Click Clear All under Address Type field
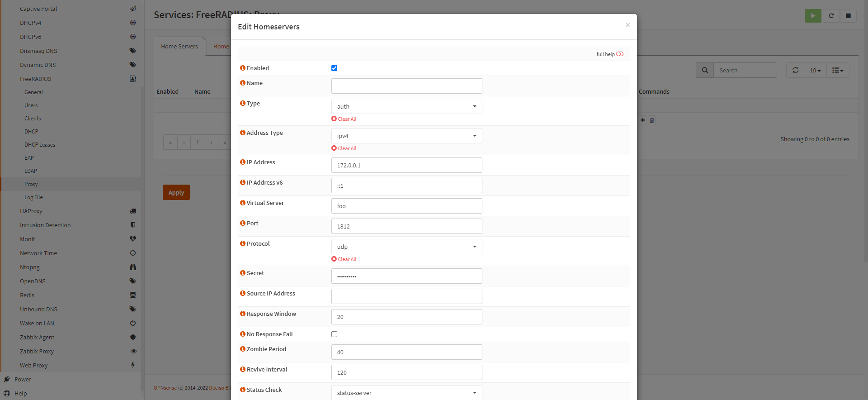This screenshot has width=868, height=400. tap(344, 148)
